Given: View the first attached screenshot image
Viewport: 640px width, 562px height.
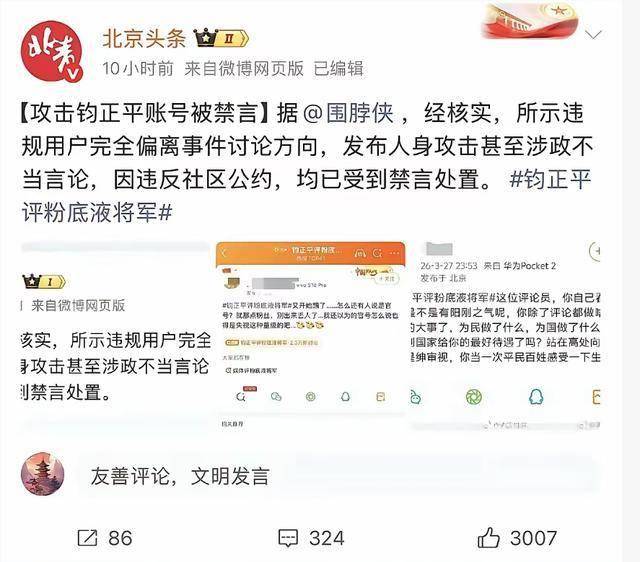Looking at the screenshot, I should point(116,335).
